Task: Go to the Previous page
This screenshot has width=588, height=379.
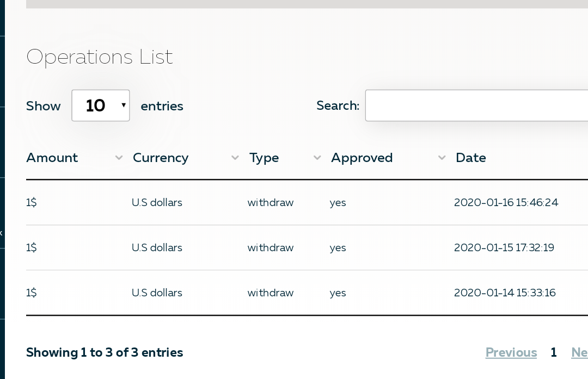Action: 511,352
